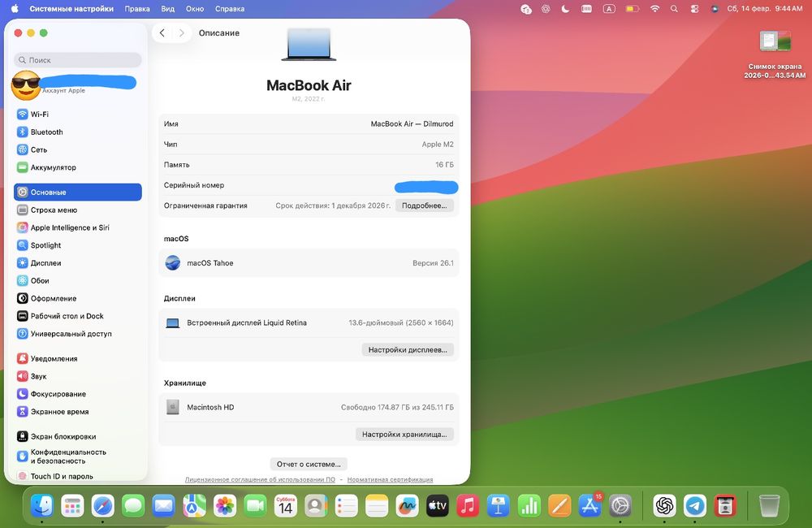Open Apple Intelligence и Siri settings

[x=78, y=227]
